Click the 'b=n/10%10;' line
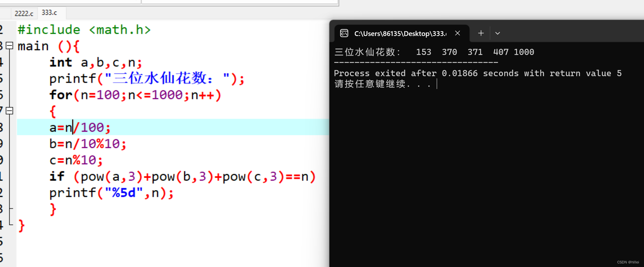644x267 pixels. tap(88, 144)
